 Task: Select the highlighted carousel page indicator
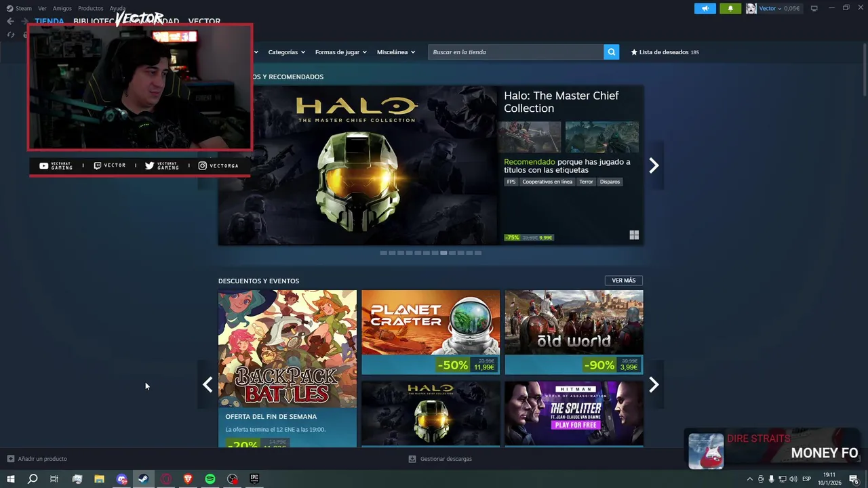coord(443,253)
